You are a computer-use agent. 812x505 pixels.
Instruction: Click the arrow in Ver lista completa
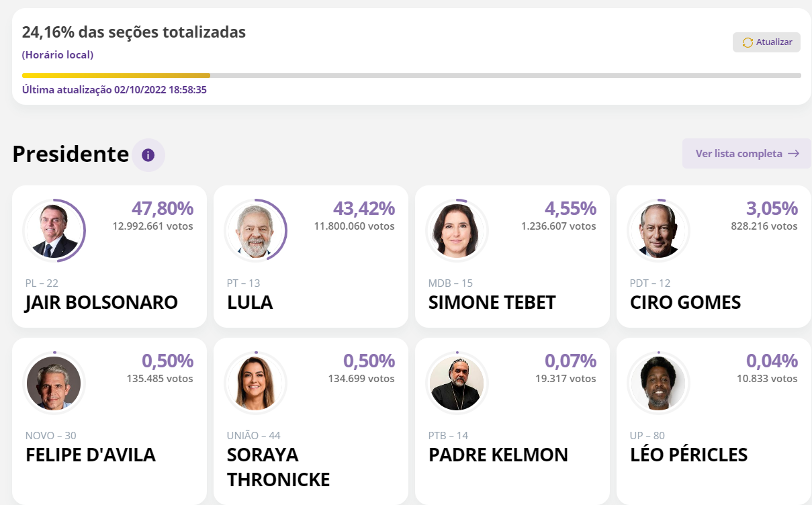[794, 154]
